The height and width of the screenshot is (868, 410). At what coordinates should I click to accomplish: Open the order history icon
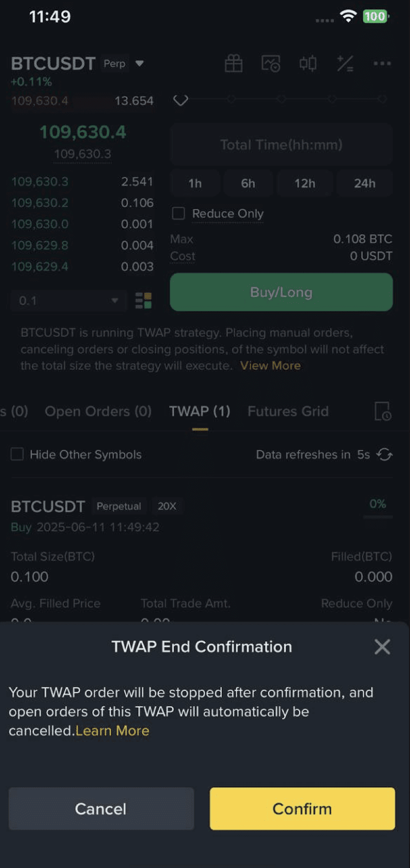pyautogui.click(x=382, y=411)
